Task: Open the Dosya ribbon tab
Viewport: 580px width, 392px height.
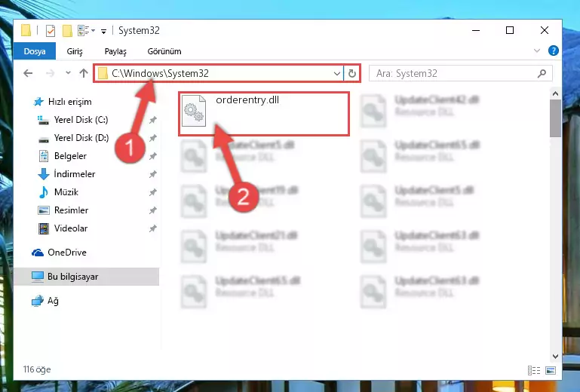Action: click(35, 51)
